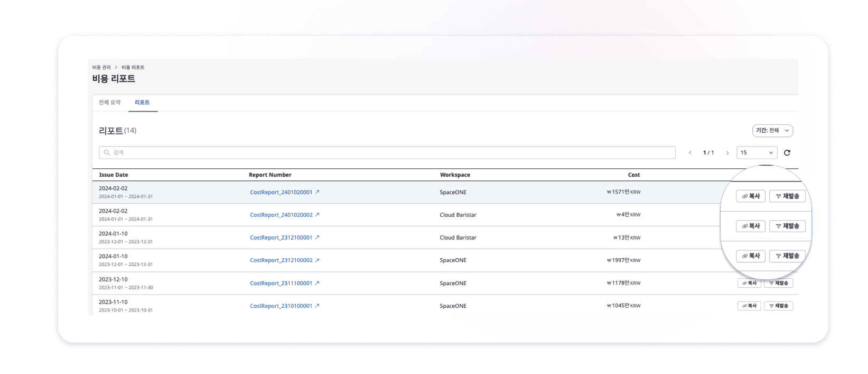Click the 리포트 (14) section heading
The width and height of the screenshot is (868, 374).
117,131
